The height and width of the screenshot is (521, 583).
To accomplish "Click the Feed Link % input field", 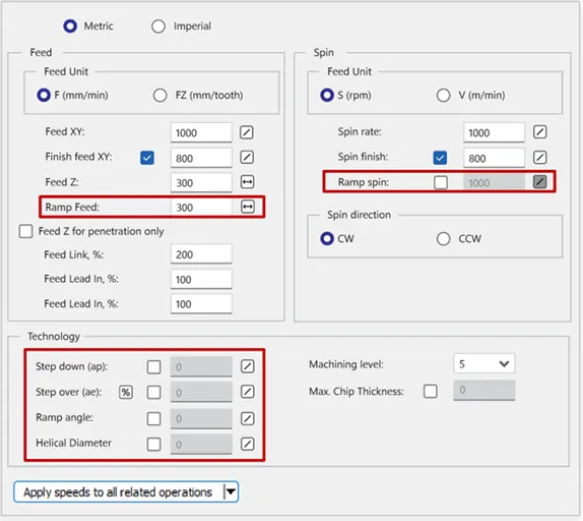I will 202,254.
